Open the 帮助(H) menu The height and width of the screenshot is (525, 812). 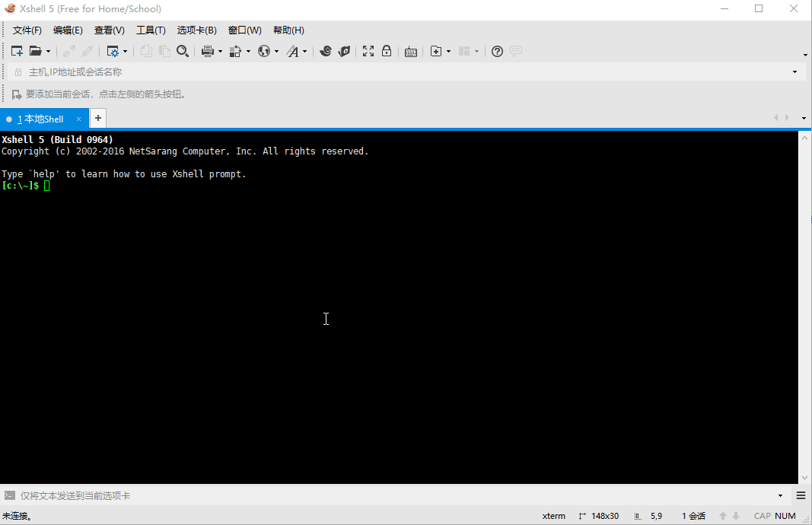288,30
